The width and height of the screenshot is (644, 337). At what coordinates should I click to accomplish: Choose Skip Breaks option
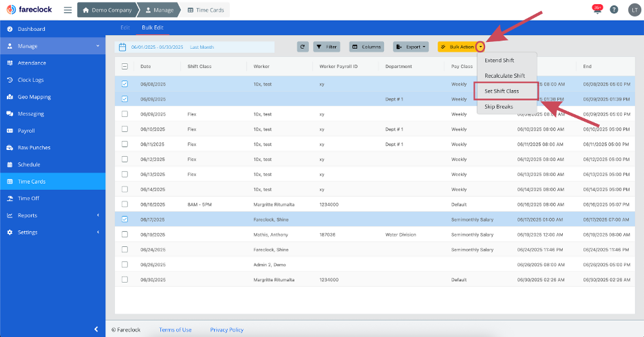click(499, 107)
